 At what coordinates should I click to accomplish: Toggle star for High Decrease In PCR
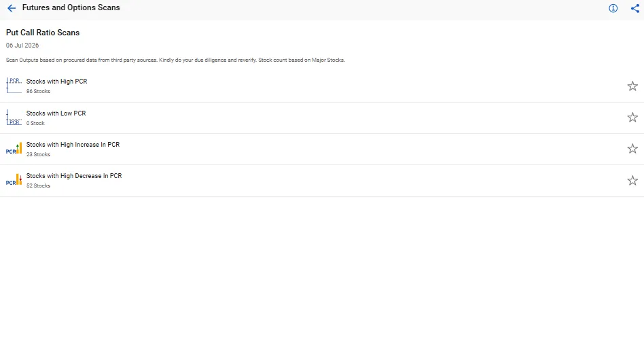(x=632, y=180)
